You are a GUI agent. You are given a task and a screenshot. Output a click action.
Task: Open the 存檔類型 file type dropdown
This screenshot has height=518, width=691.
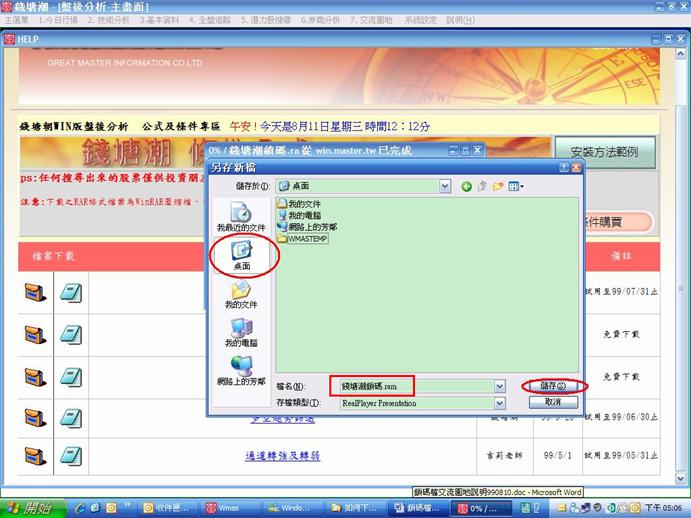click(499, 402)
